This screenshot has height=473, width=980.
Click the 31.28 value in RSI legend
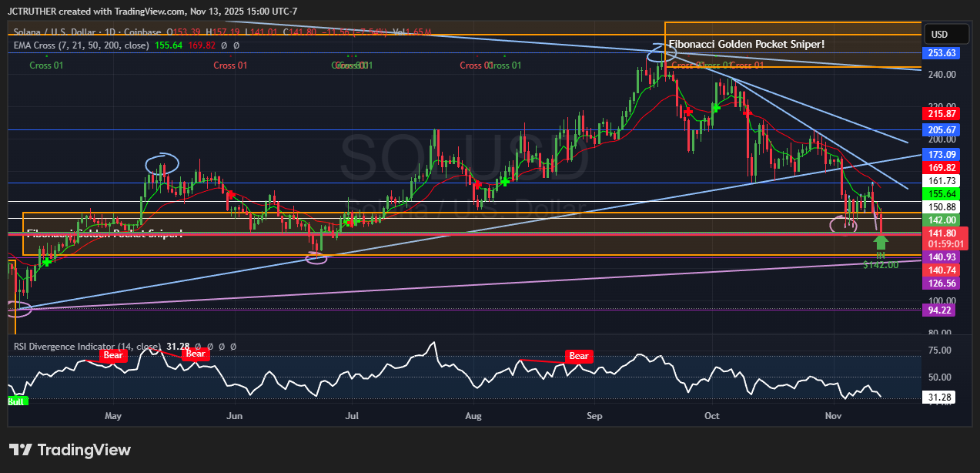[x=178, y=347]
